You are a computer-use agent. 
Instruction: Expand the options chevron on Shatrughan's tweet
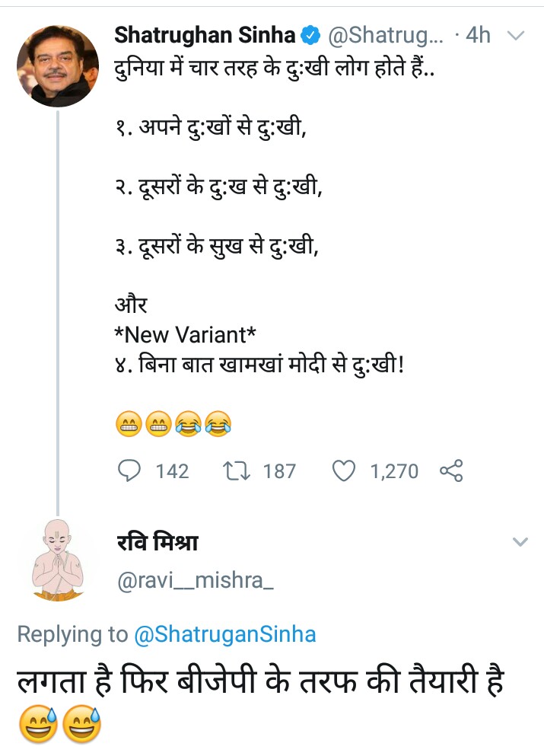point(516,36)
